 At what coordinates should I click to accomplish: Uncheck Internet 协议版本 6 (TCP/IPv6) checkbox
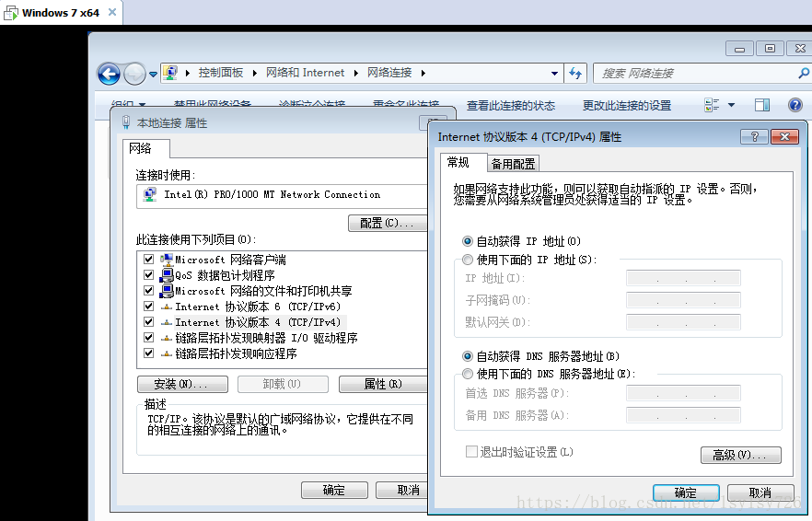[x=149, y=307]
